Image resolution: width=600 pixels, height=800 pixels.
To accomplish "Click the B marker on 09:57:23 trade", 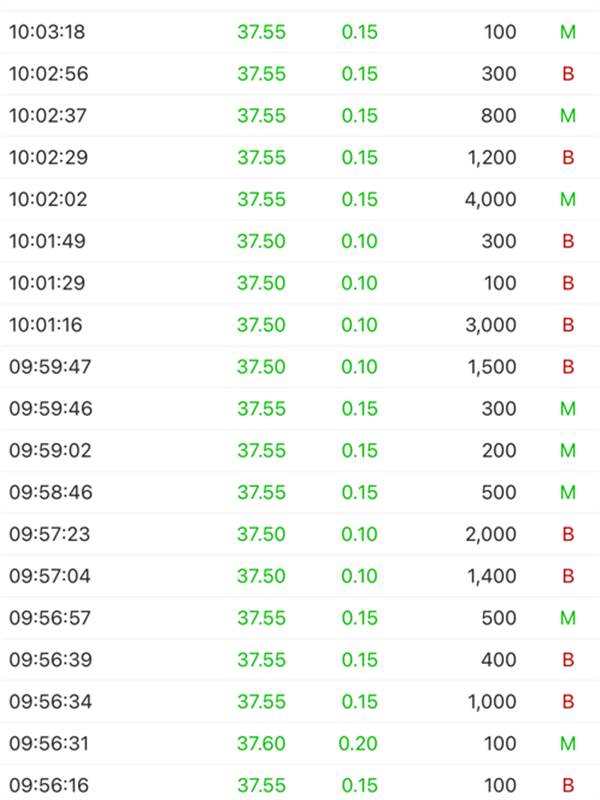I will [568, 534].
